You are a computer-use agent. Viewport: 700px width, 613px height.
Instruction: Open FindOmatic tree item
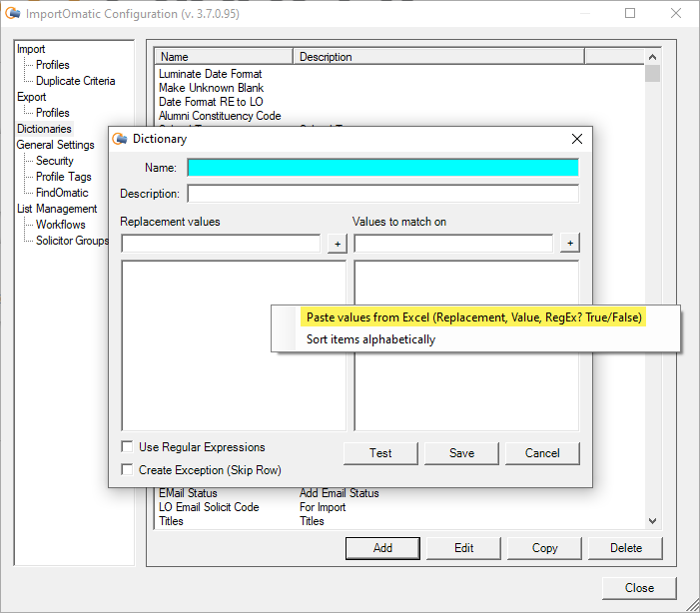pos(62,193)
